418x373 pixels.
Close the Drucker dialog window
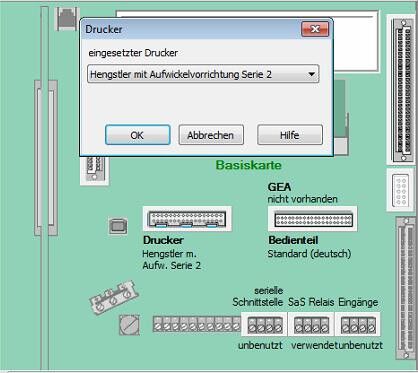(315, 29)
